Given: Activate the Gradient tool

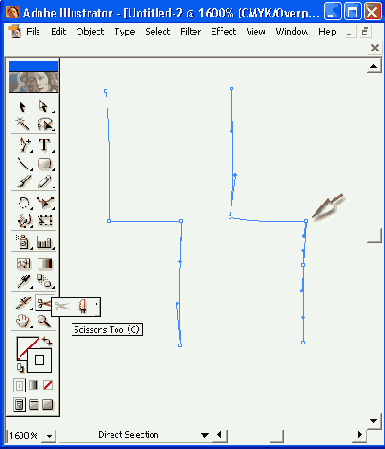Looking at the screenshot, I should click(x=45, y=263).
